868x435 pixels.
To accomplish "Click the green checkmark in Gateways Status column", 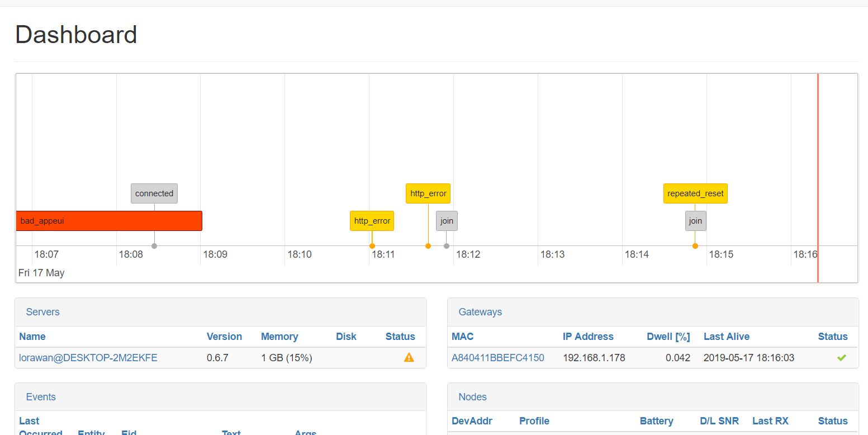I will [x=841, y=357].
